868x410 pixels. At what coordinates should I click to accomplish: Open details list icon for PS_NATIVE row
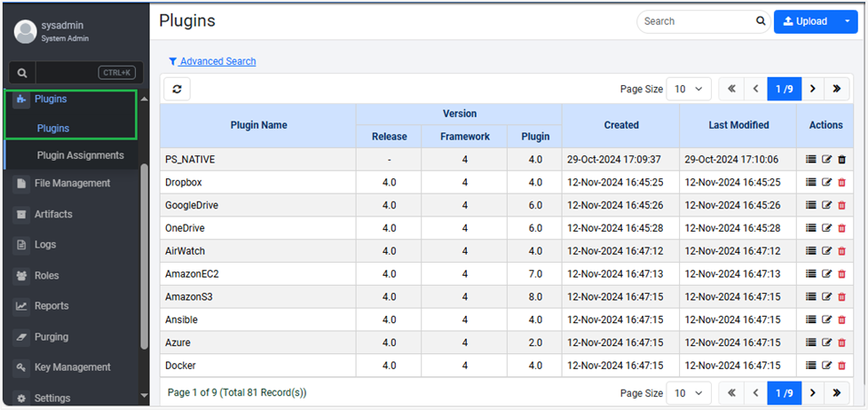(x=811, y=160)
